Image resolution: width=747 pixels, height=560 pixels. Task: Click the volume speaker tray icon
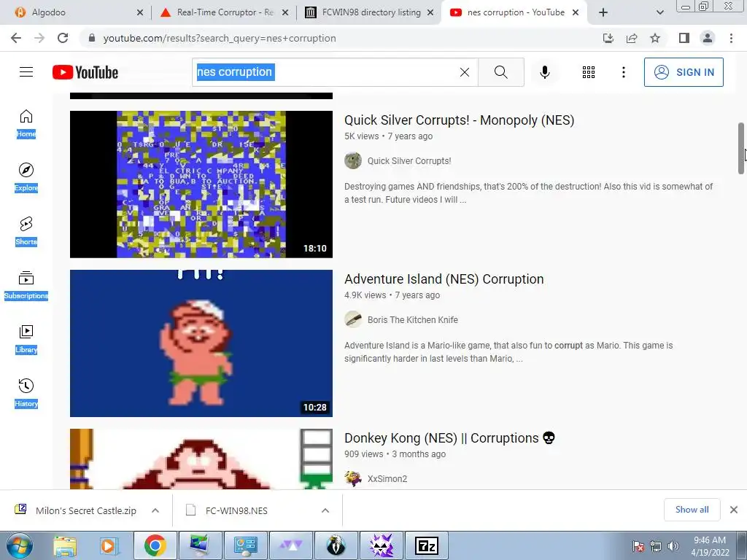coord(673,546)
